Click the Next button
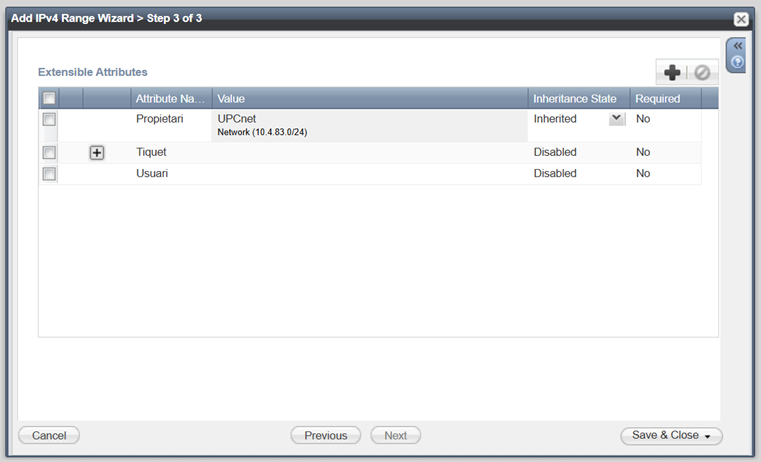This screenshot has height=462, width=761. click(395, 436)
